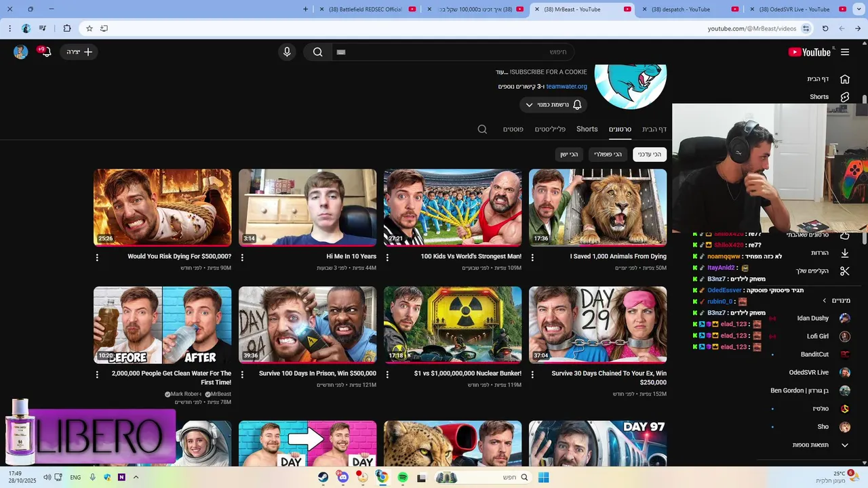Viewport: 868px width, 488px height.
Task: Open Discord from the taskbar
Action: click(x=343, y=477)
